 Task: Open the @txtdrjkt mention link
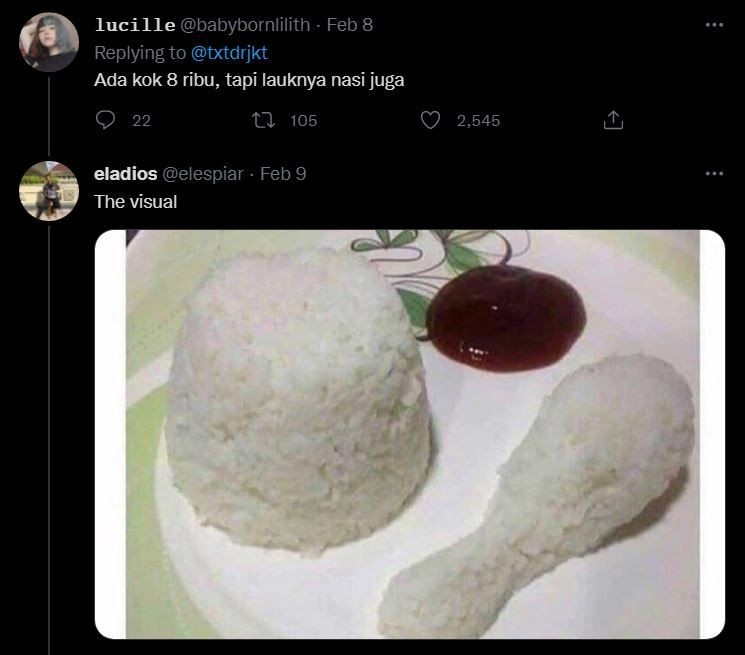point(228,53)
